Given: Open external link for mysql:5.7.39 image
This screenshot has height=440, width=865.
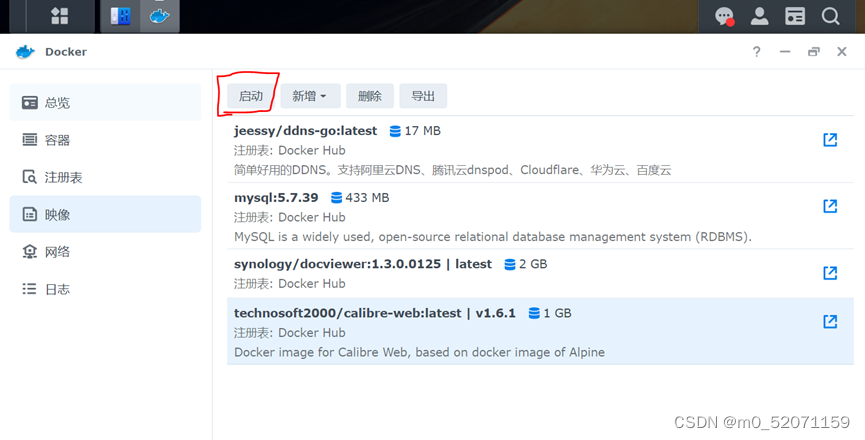Looking at the screenshot, I should pyautogui.click(x=829, y=206).
